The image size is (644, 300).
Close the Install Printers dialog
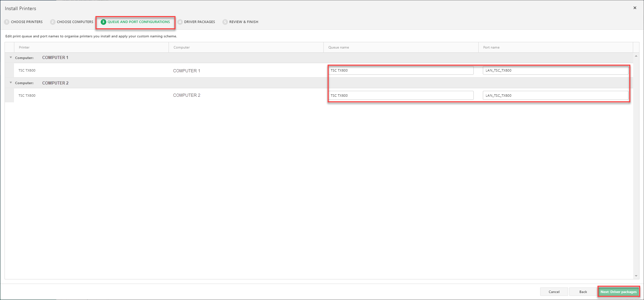(x=635, y=8)
